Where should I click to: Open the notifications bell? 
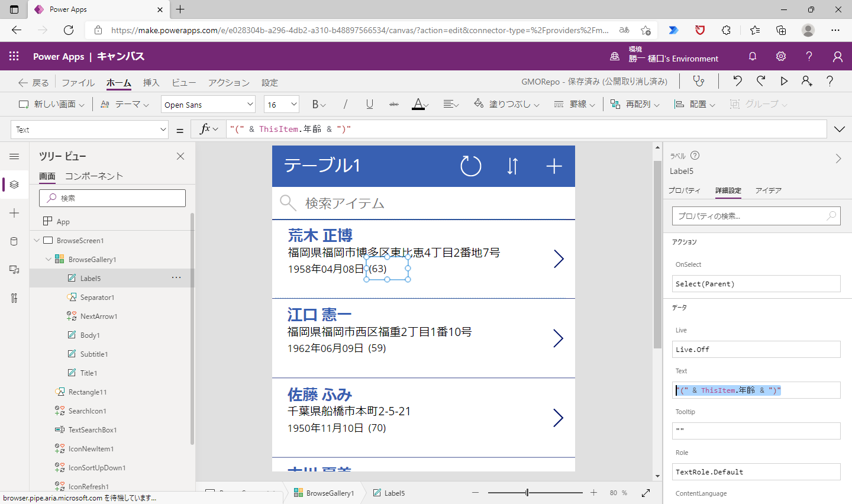click(x=753, y=56)
